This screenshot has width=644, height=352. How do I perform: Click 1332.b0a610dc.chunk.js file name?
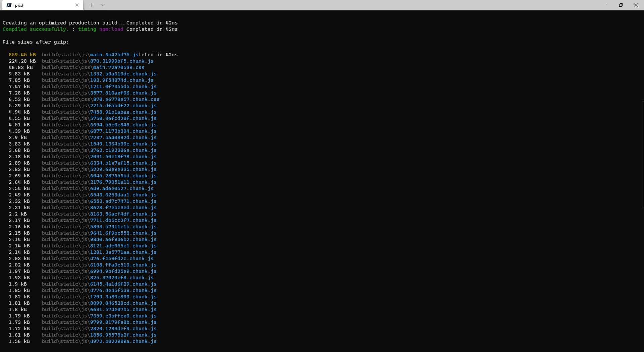(123, 74)
